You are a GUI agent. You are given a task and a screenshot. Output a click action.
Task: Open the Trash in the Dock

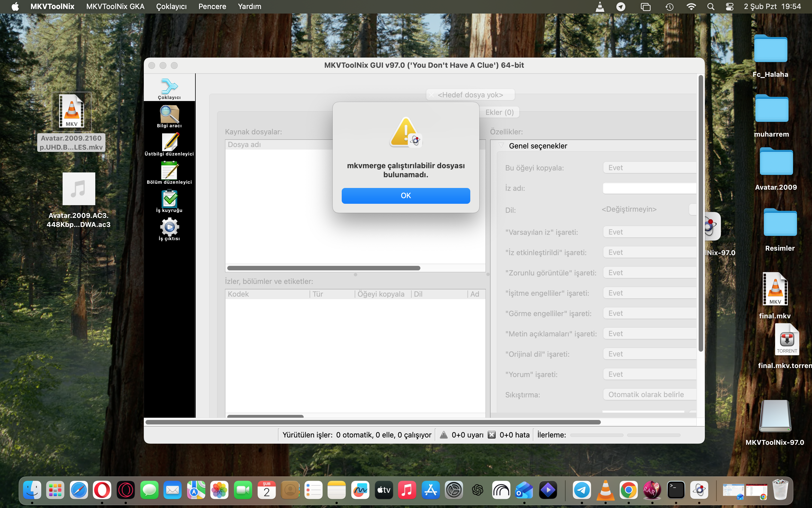(x=780, y=490)
